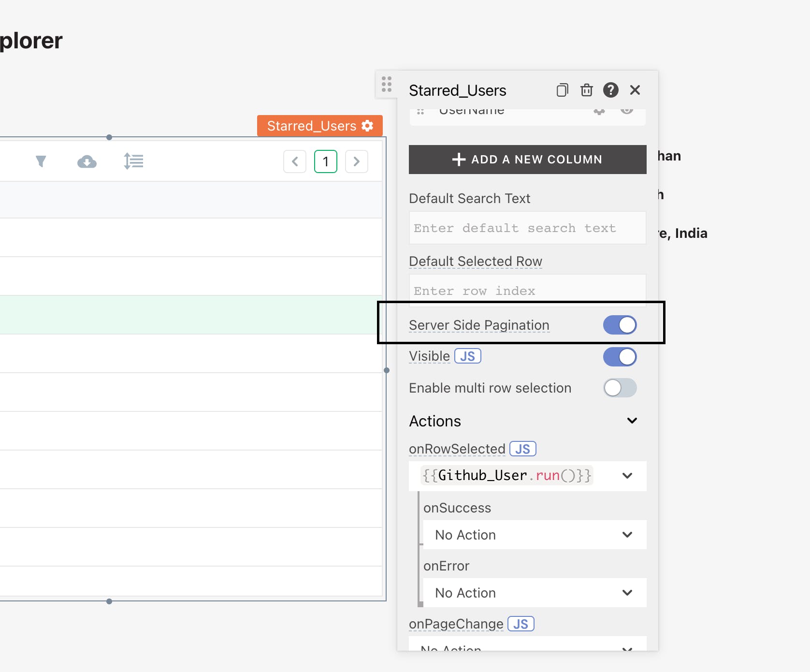Image resolution: width=810 pixels, height=672 pixels.
Task: Open the onSuccess No Action dropdown
Action: 534,535
